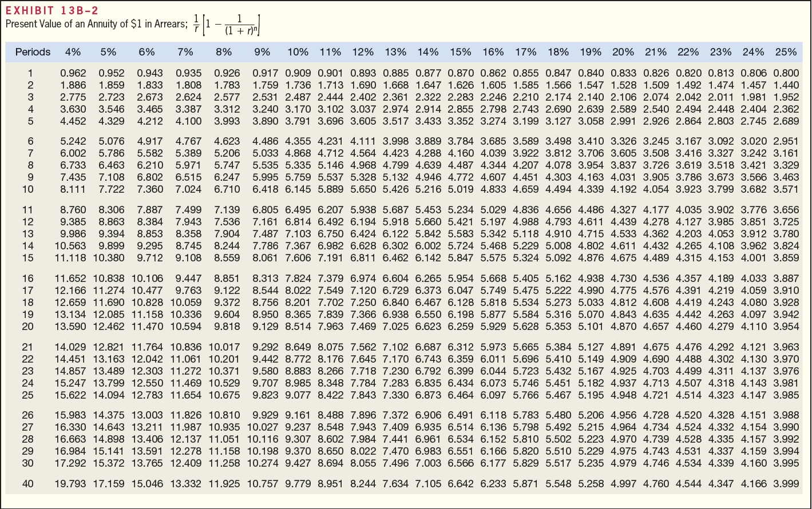Click the 25% column header
Screen dimensions: 812x509
[x=786, y=52]
